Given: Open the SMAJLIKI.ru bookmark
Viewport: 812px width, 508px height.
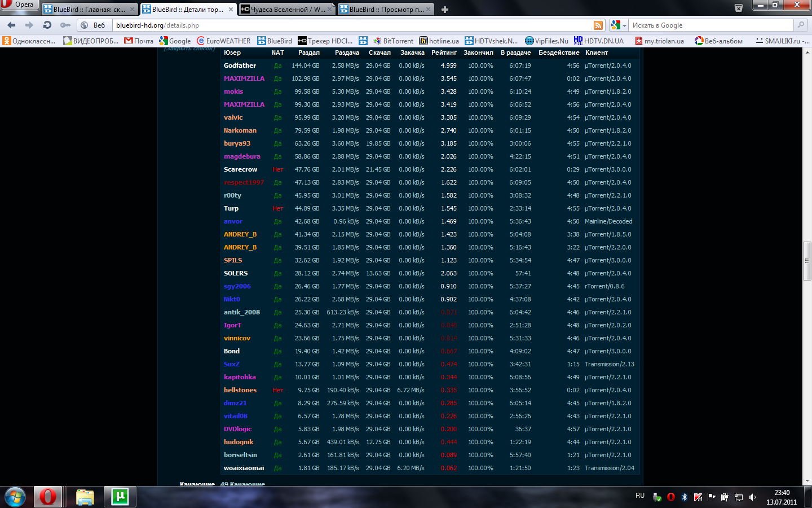Looking at the screenshot, I should 783,41.
